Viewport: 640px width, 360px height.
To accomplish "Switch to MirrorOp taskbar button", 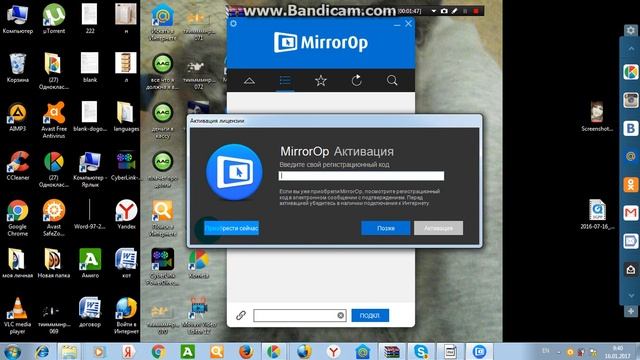I will 479,351.
